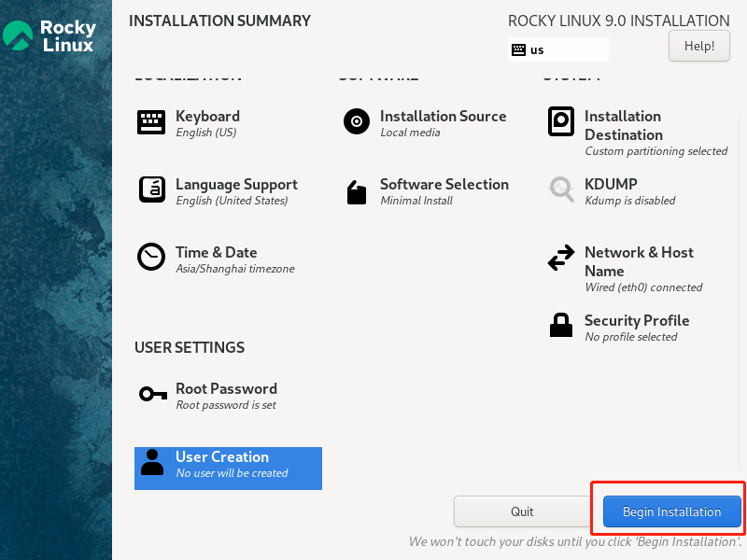The image size is (747, 560).
Task: Select the Installation Source label
Action: tap(443, 116)
